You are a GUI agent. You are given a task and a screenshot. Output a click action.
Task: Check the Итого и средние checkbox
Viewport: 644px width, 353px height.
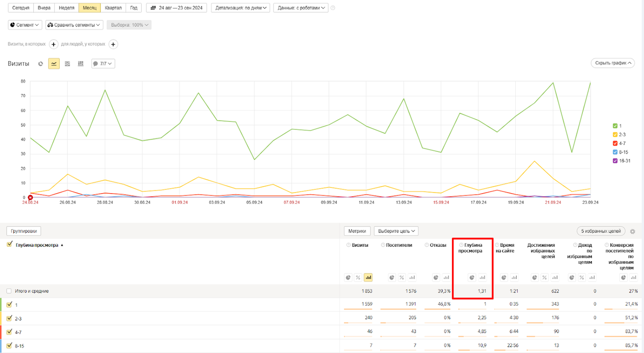[9, 291]
